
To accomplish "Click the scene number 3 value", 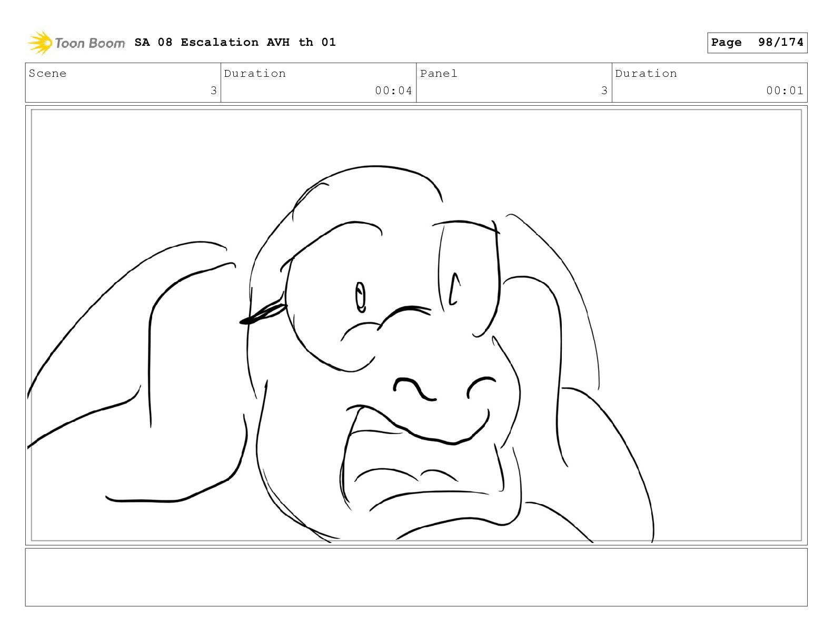I will coord(213,90).
